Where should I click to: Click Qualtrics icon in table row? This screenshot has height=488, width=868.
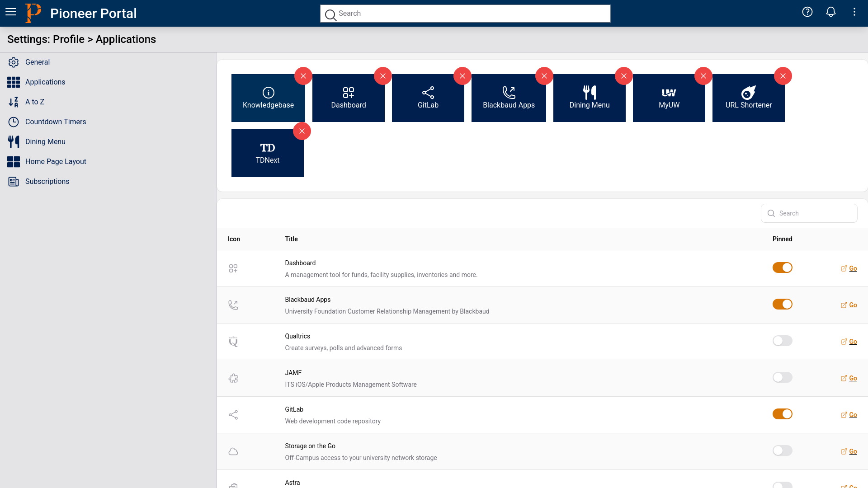point(233,342)
